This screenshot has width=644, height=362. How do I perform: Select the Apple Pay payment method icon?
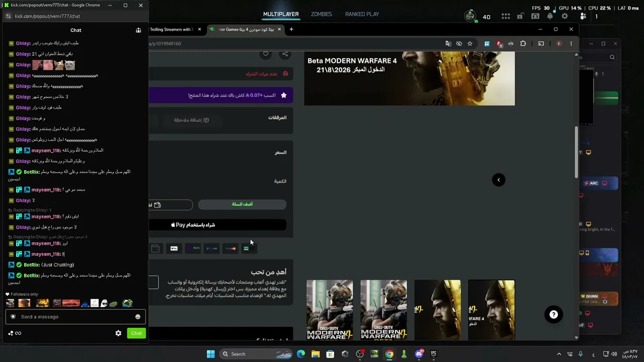point(174,248)
